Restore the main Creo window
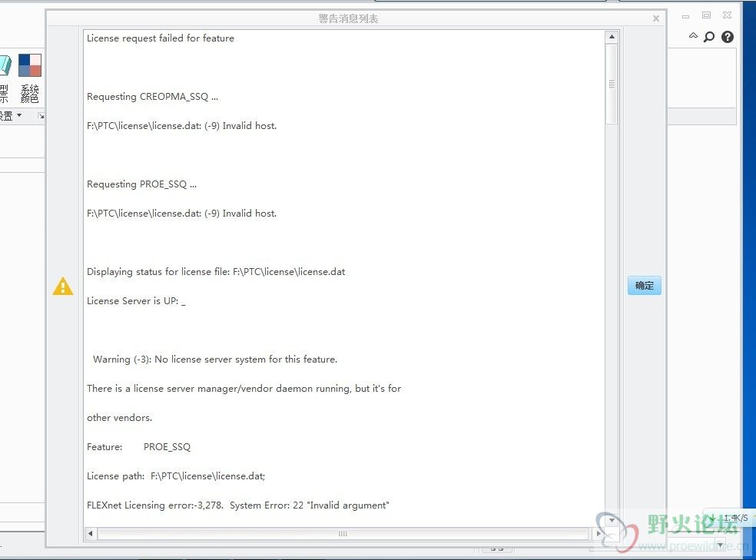Viewport: 756px width, 560px height. (706, 15)
